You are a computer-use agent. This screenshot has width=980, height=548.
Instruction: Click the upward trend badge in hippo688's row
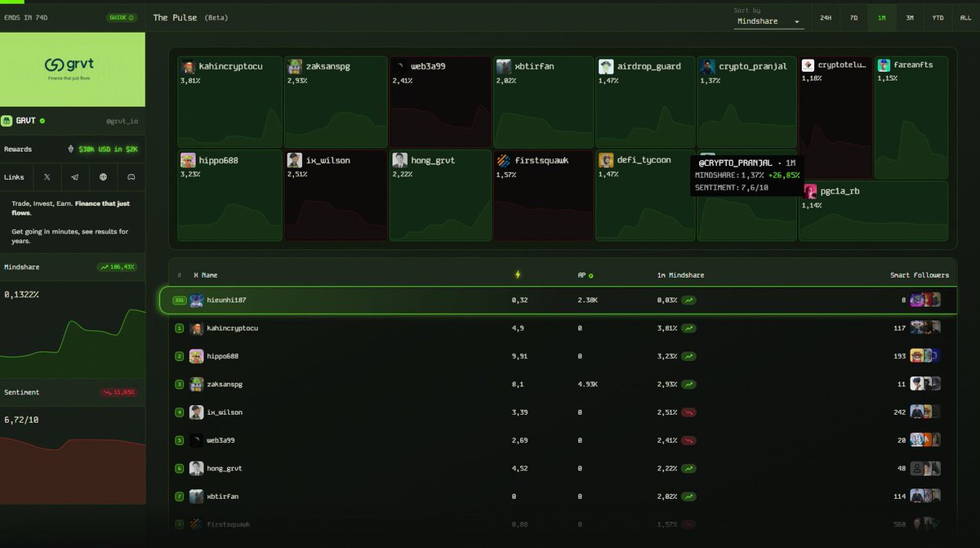(x=689, y=356)
